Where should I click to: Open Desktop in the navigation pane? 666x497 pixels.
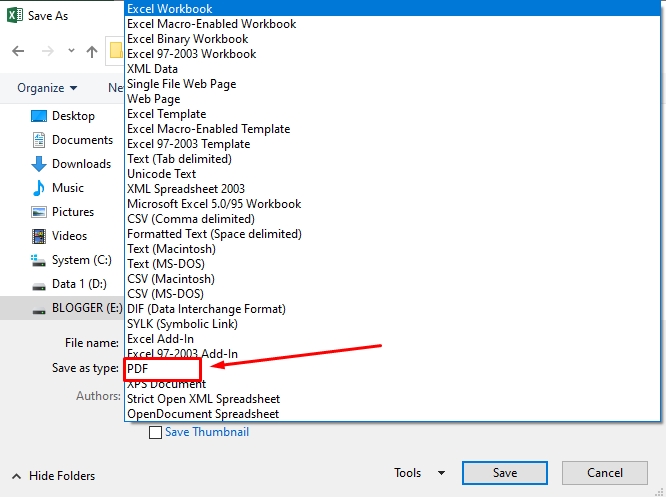click(73, 116)
